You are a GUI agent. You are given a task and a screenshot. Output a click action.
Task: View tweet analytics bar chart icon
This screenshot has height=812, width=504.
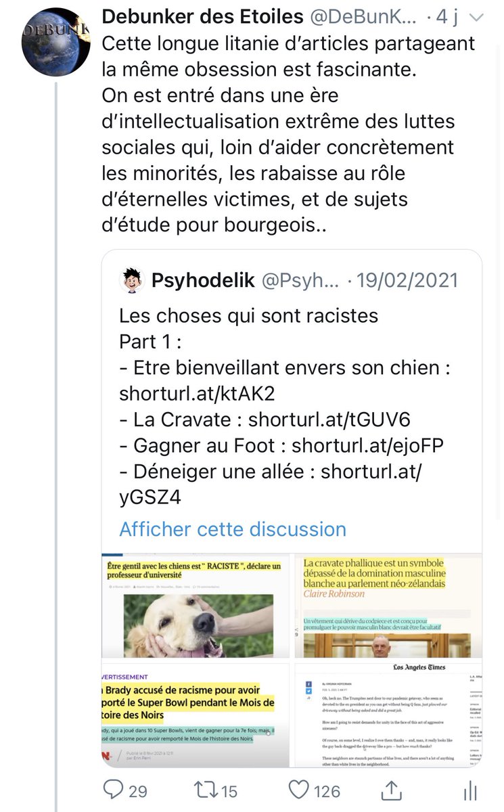(x=470, y=790)
